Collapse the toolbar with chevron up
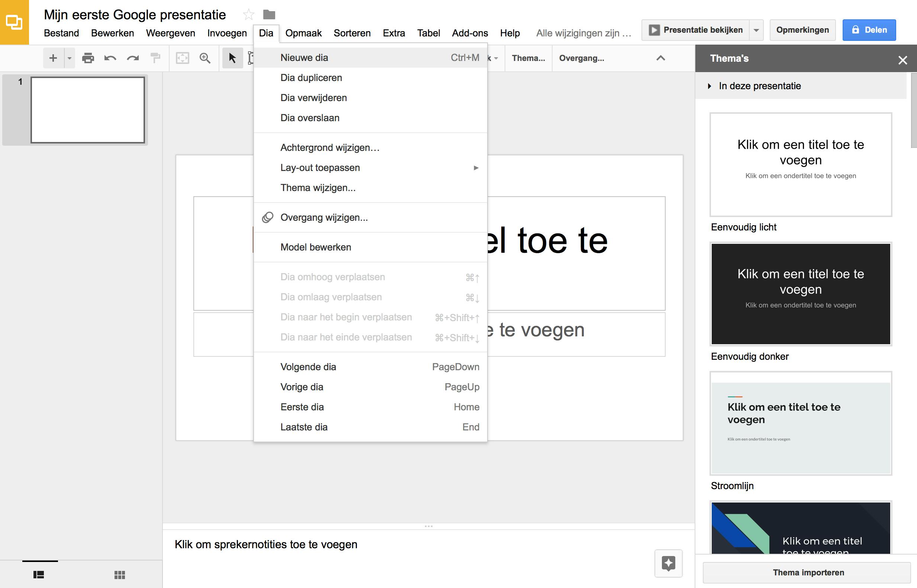Viewport: 917px width, 588px height. (x=661, y=58)
